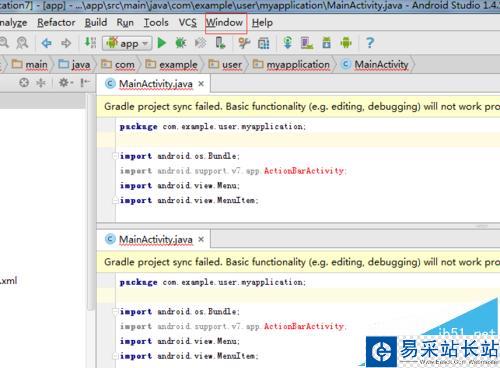Open the Build menu
The width and height of the screenshot is (500, 368).
click(x=96, y=23)
